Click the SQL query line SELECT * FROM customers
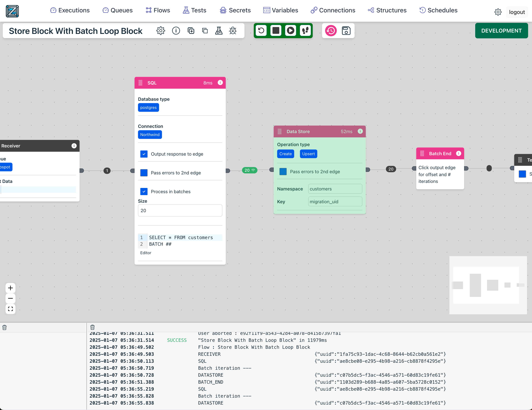 pos(181,237)
